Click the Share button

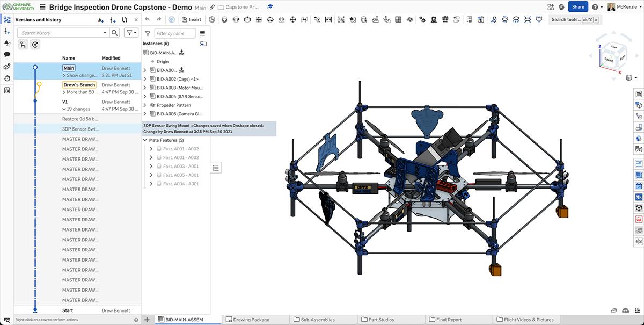(578, 6)
